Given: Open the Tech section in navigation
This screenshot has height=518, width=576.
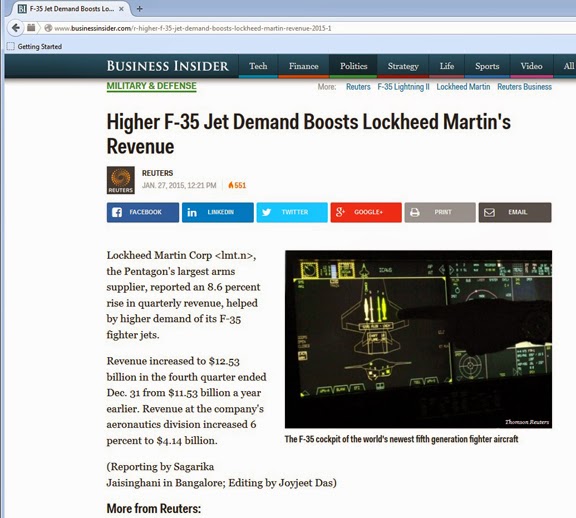Looking at the screenshot, I should pos(258,66).
